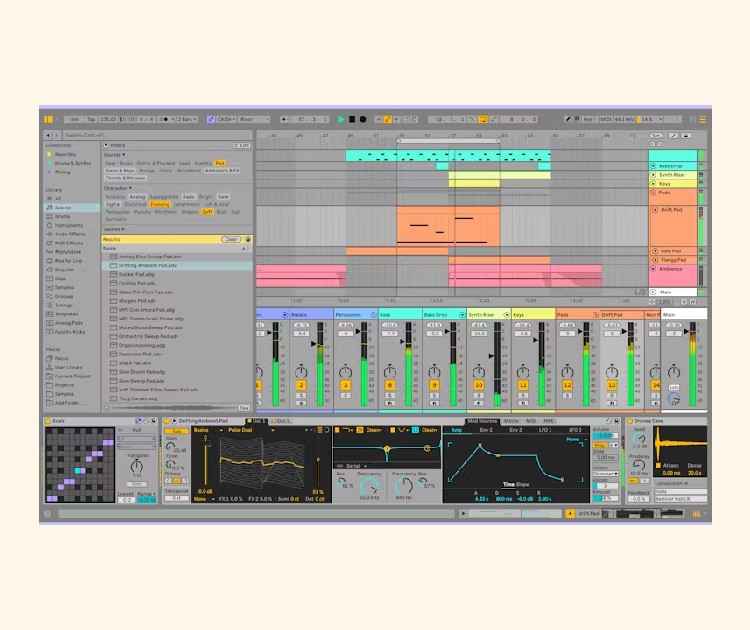The height and width of the screenshot is (630, 750).
Task: Click the orange Drift Pad MIDI clip
Action: 448,226
